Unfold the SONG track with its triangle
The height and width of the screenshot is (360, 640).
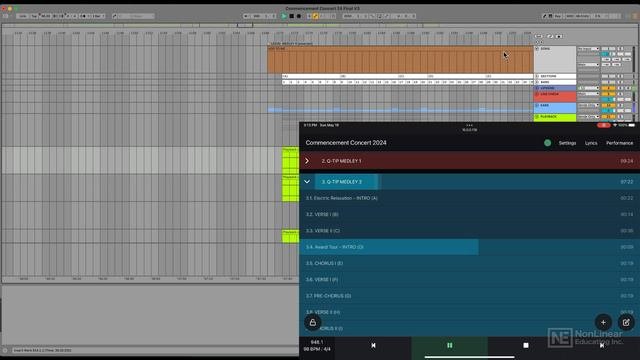[x=537, y=49]
